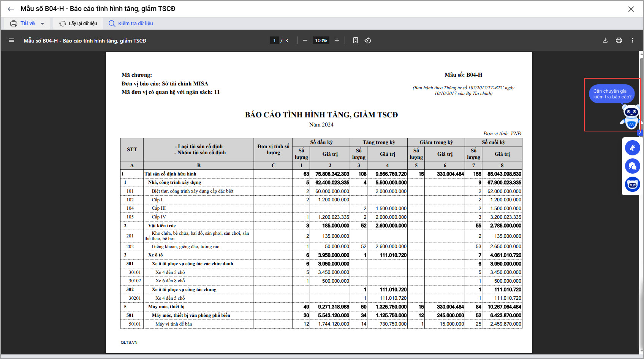Click the 100% zoom level field
Image resolution: width=644 pixels, height=359 pixels.
321,40
